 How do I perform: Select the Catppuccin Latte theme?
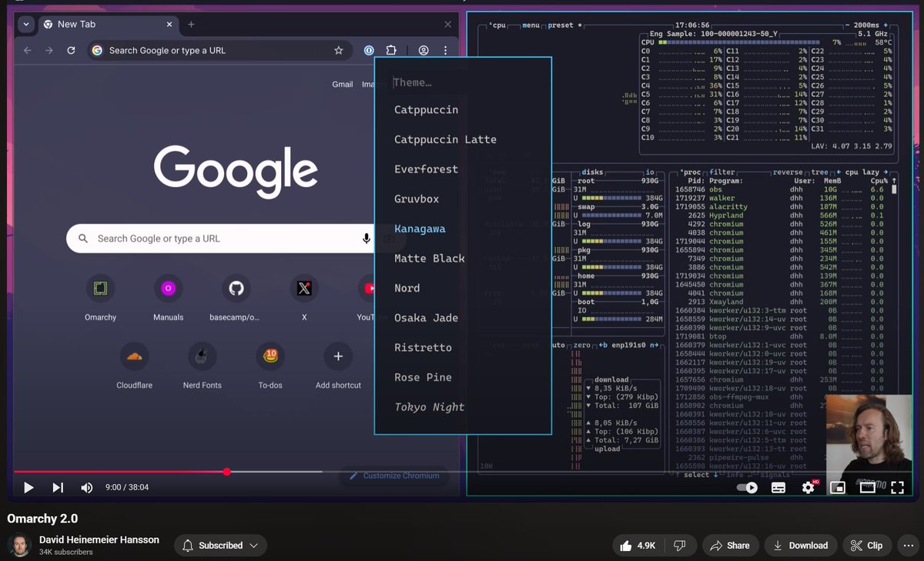coord(445,139)
